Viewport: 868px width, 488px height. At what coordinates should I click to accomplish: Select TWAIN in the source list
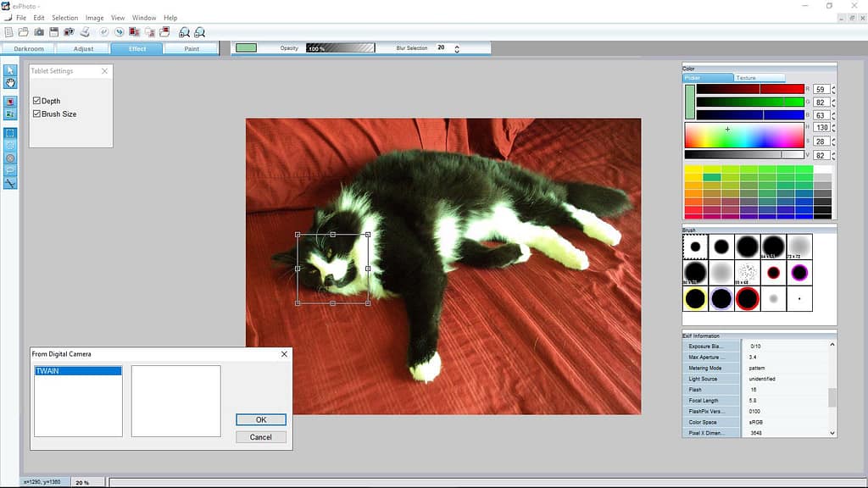(x=78, y=371)
